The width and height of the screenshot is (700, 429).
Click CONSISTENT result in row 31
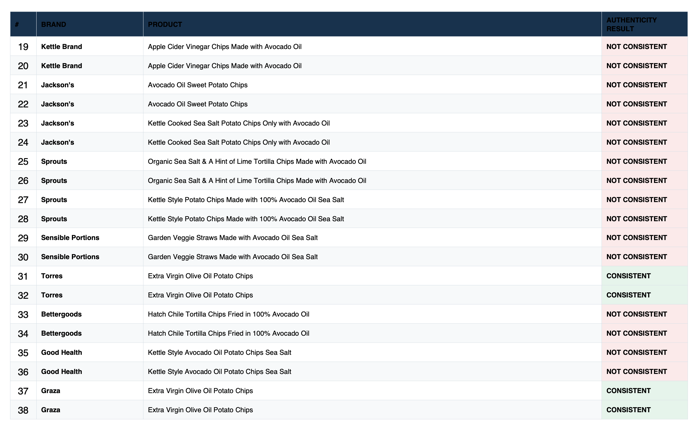[628, 276]
